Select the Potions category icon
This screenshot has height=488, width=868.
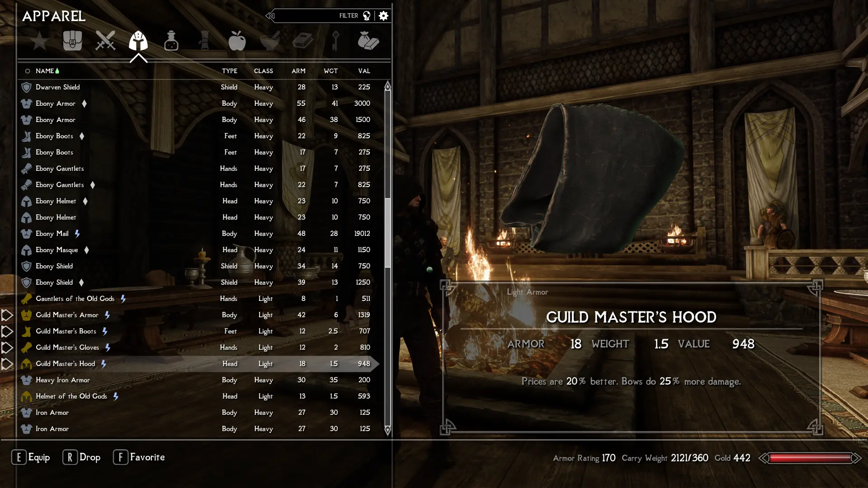click(171, 41)
